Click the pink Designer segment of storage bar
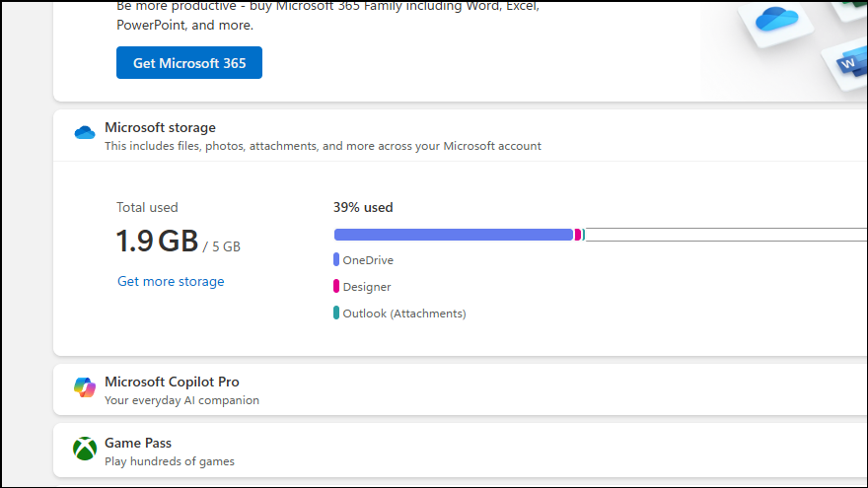868x488 pixels. [x=577, y=235]
